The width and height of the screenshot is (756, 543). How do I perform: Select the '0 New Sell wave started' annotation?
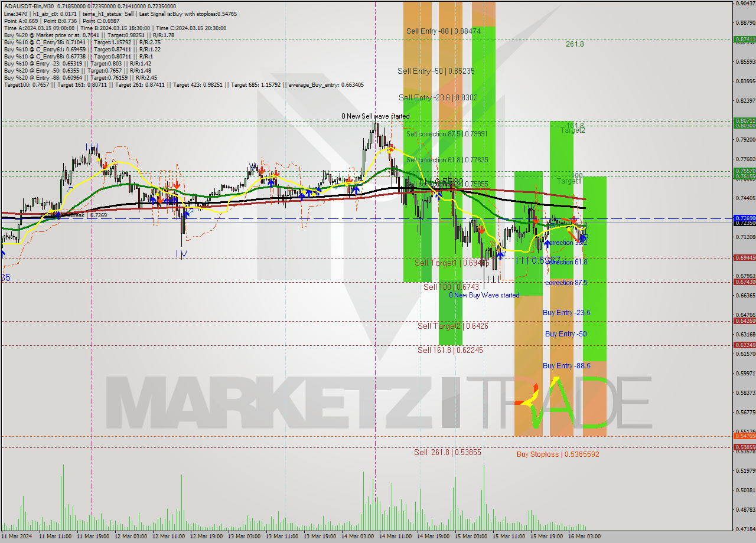375,116
